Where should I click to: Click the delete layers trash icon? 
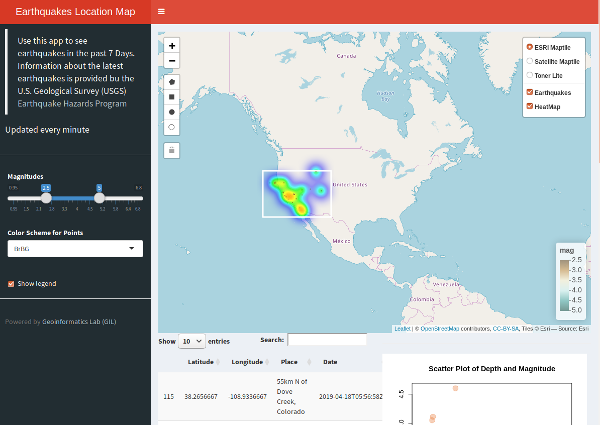[x=172, y=150]
